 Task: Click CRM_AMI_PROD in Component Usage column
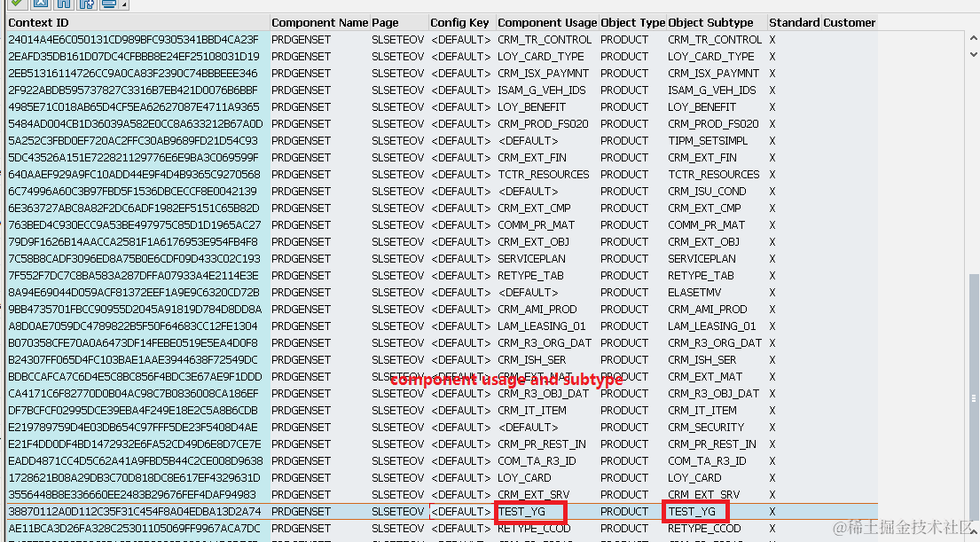(537, 310)
